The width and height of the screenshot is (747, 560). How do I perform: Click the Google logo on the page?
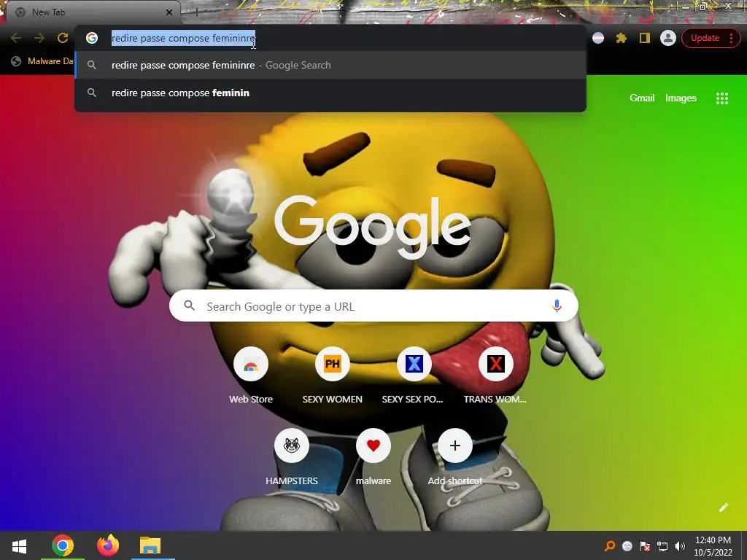click(373, 227)
